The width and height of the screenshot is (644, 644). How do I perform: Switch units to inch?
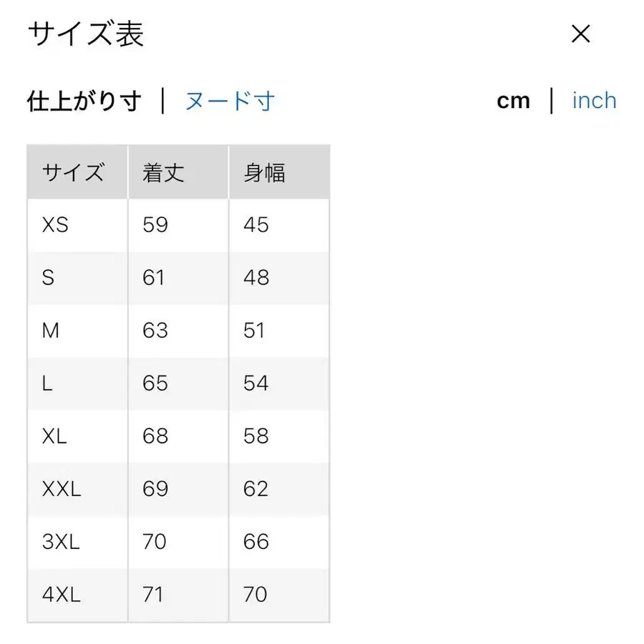point(593,100)
